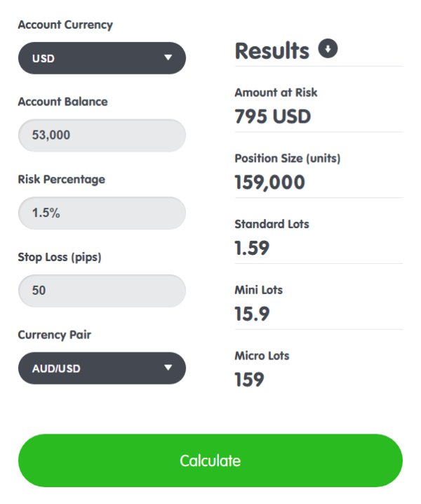The image size is (421, 504).
Task: Select the Stop Loss pips input
Action: [x=102, y=290]
